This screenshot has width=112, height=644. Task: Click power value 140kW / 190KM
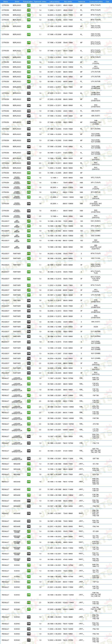click(x=68, y=430)
